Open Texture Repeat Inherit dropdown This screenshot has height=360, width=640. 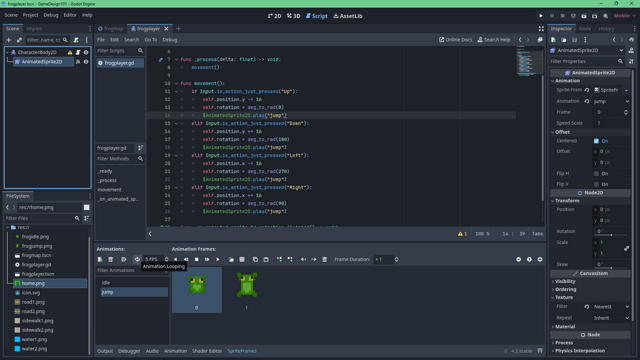[x=611, y=318]
